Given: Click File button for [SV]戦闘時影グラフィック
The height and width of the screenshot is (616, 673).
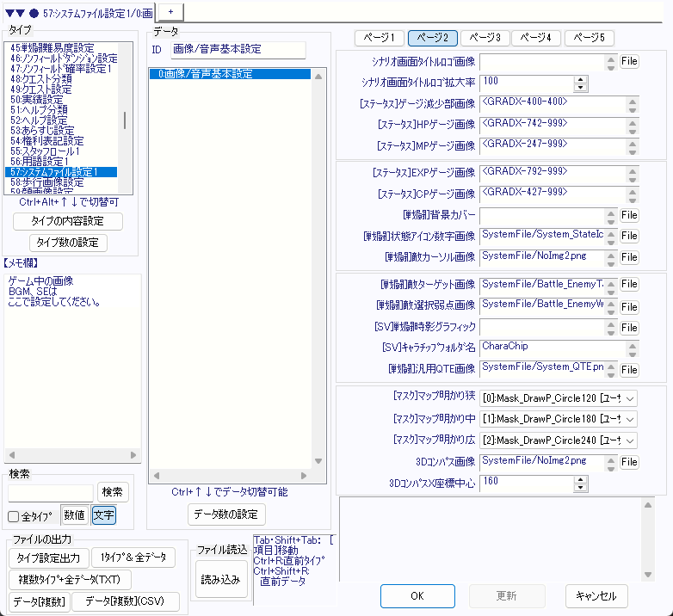Looking at the screenshot, I should (x=629, y=327).
